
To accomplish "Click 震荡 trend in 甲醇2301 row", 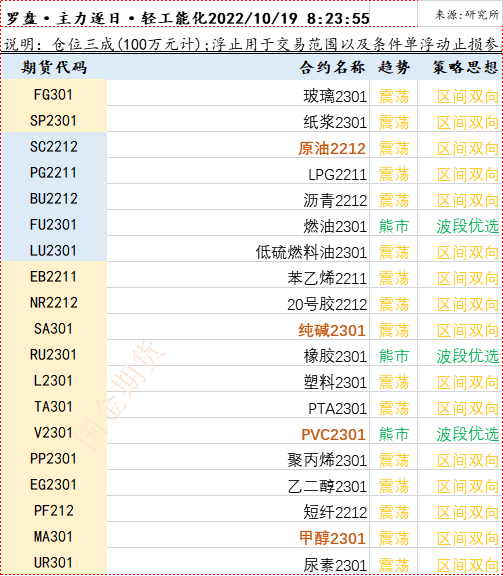I will [394, 539].
